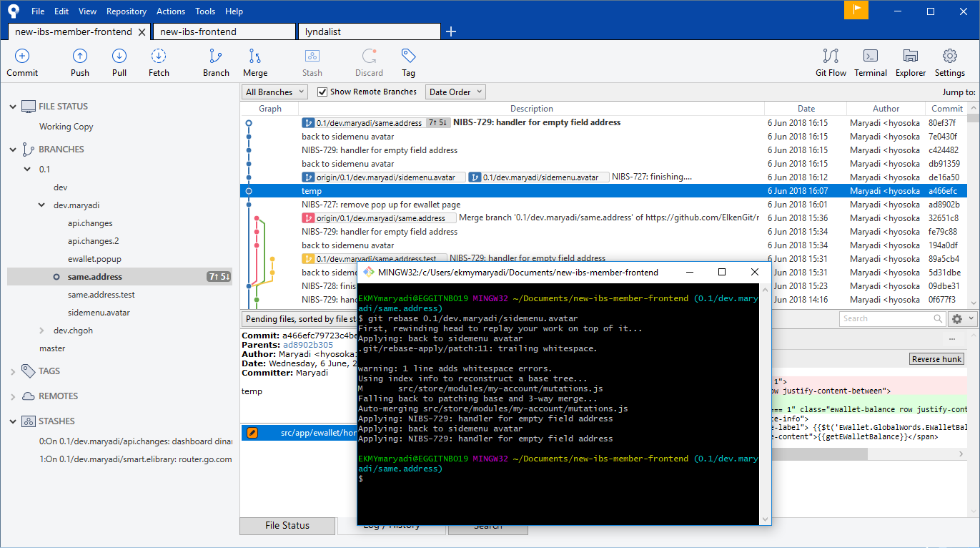Viewport: 980px width, 548px height.
Task: Open the Tools menu
Action: (205, 11)
